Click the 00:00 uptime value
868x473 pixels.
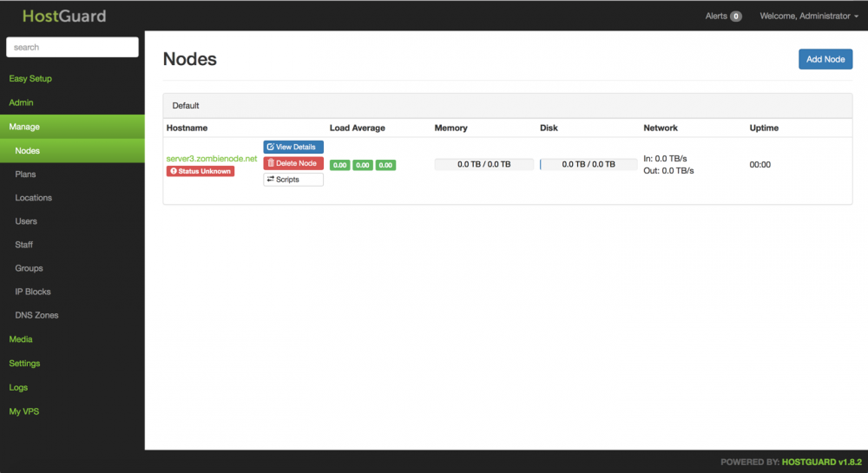coord(760,164)
